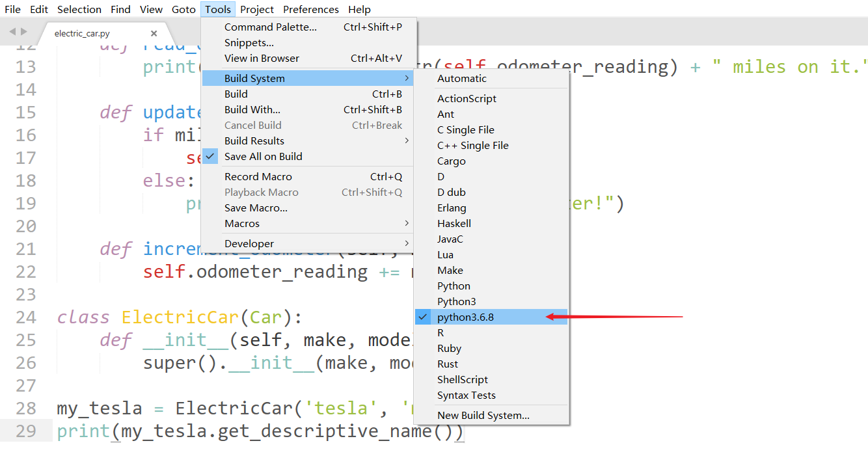The image size is (868, 469).
Task: Select C Single File build system
Action: click(x=491, y=129)
